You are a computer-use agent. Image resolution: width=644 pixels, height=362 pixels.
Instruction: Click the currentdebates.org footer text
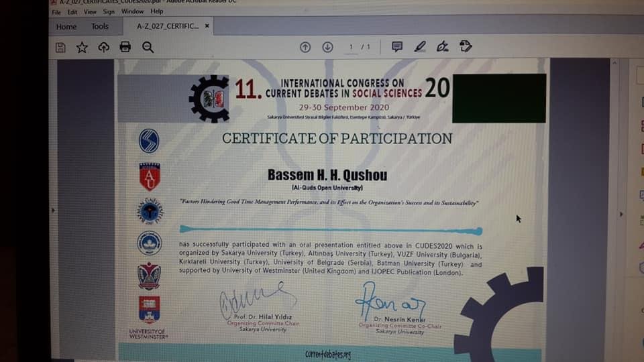(328, 354)
